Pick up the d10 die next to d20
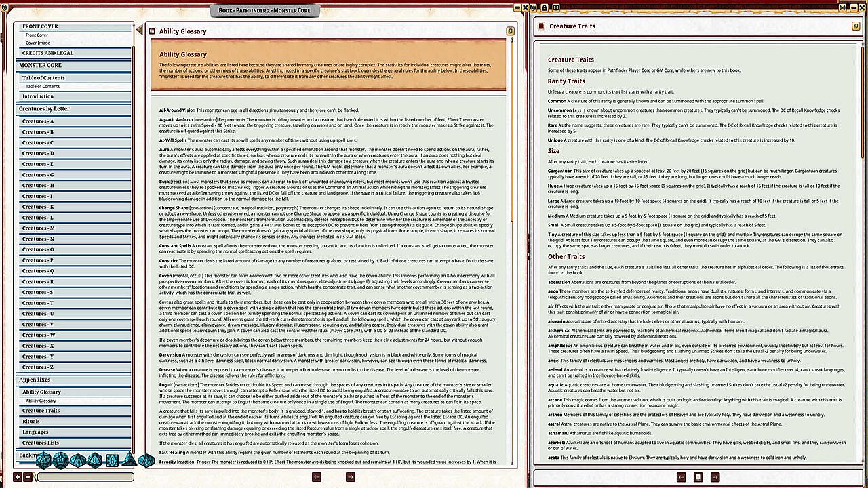 pos(77,461)
